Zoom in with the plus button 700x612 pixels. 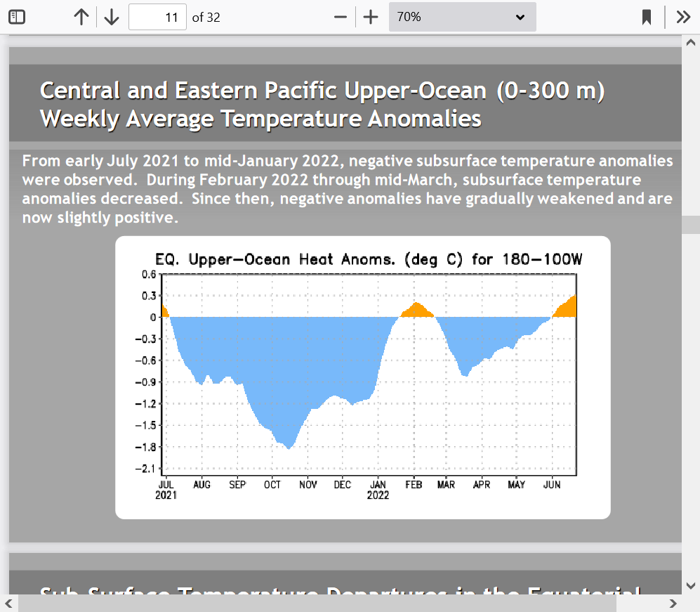coord(371,17)
